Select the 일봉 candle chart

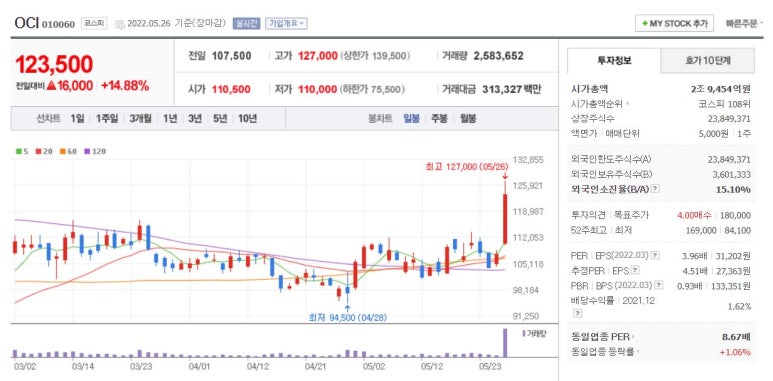coord(411,118)
